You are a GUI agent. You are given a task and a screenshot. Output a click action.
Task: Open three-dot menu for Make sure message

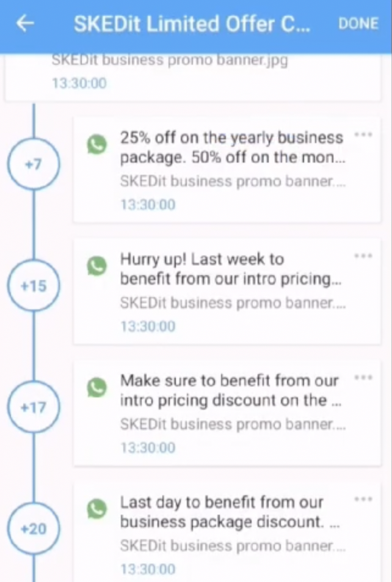[363, 378]
